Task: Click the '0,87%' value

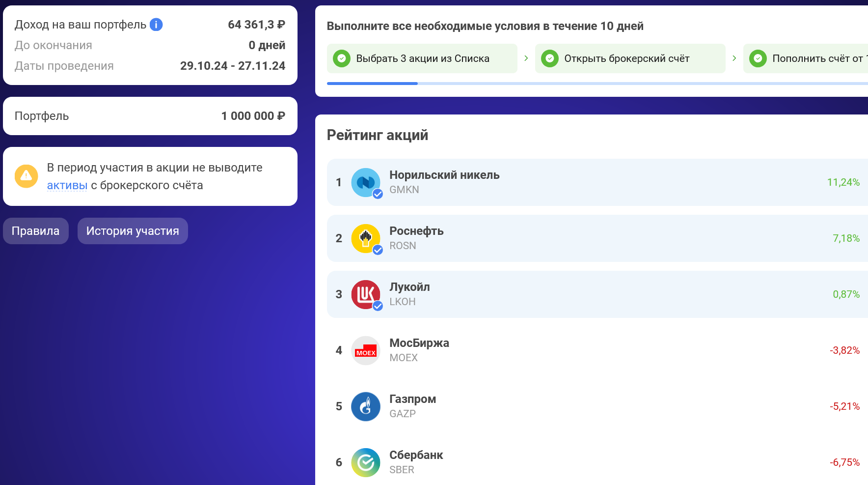Action: [x=846, y=294]
